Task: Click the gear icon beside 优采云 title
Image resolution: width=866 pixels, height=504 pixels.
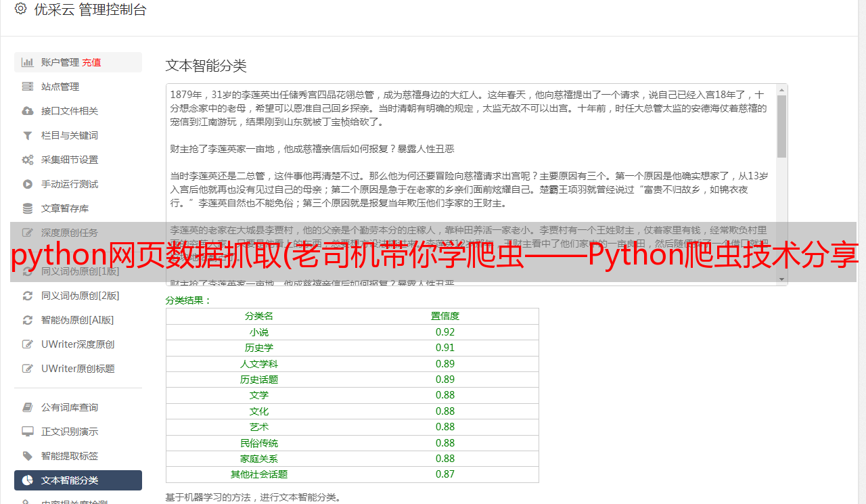Action: point(20,9)
